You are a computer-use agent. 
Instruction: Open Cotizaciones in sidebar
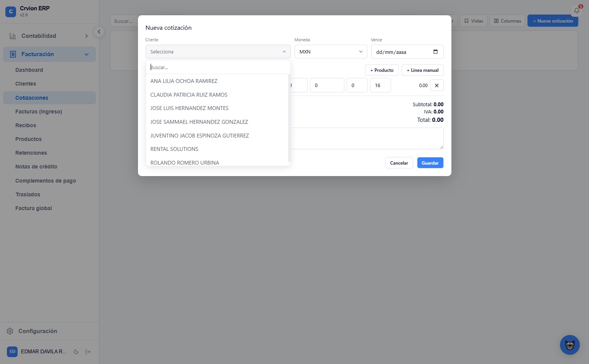[49, 98]
